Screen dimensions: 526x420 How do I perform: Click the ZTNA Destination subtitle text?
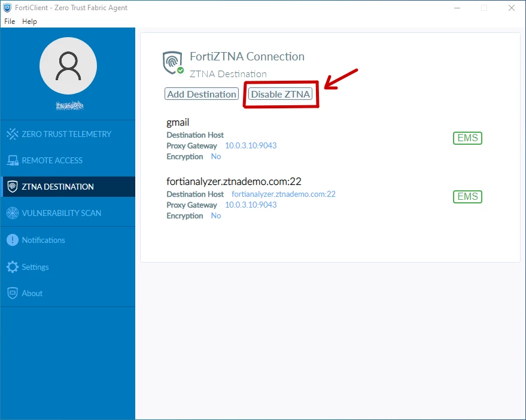tap(228, 74)
